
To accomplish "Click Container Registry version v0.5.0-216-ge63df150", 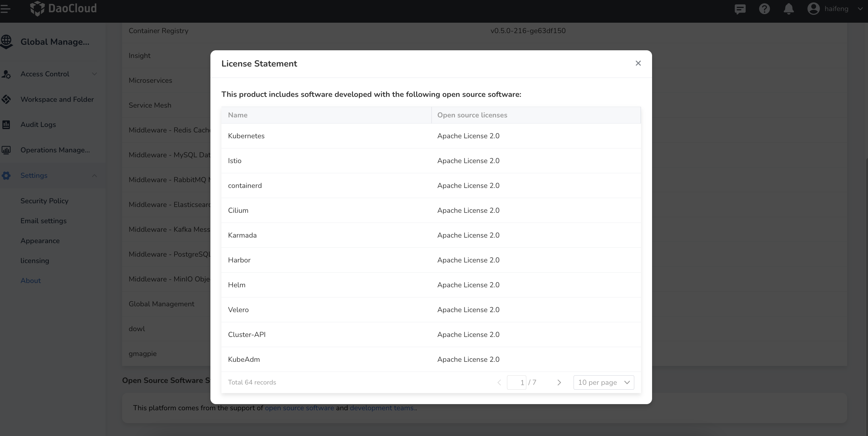I will point(528,31).
